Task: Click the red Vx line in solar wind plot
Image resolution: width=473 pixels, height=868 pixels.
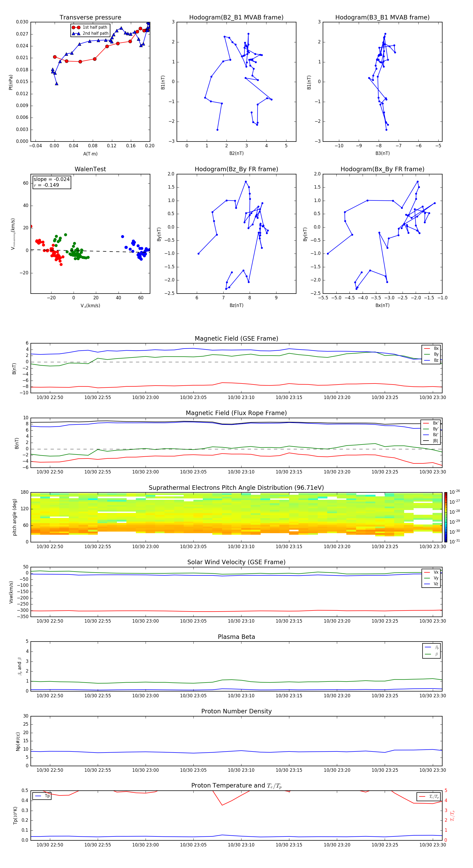Action: [236, 611]
